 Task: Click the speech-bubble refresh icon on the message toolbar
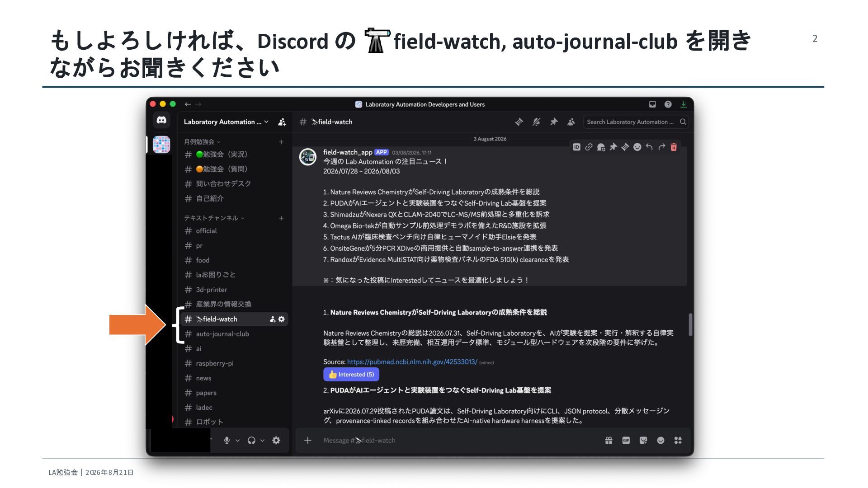(x=601, y=147)
